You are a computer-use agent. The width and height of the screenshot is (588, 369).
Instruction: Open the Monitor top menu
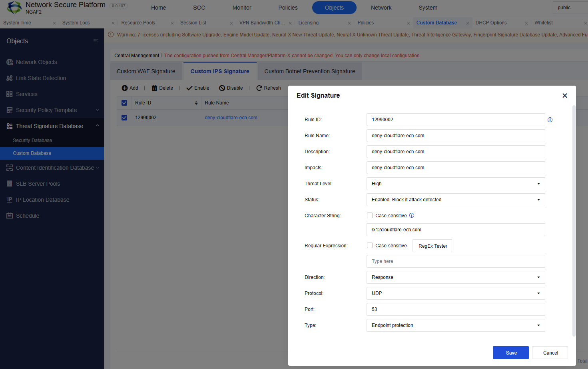click(x=242, y=8)
